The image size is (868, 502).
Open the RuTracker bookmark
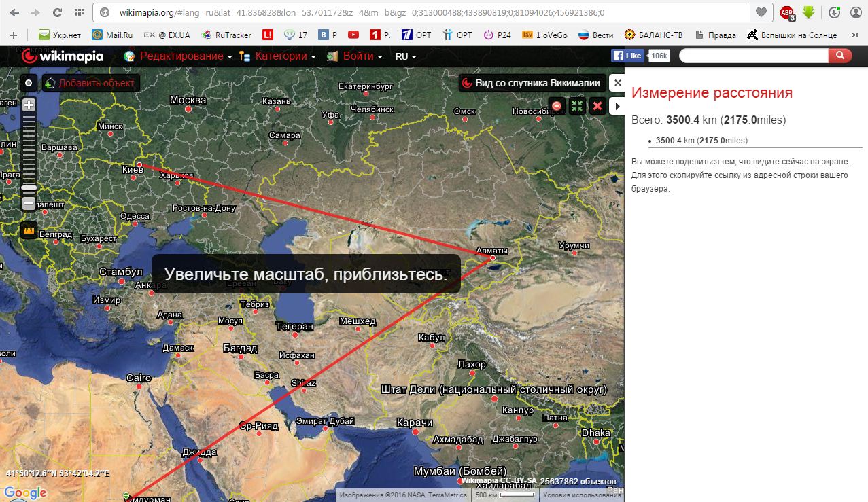pyautogui.click(x=226, y=35)
